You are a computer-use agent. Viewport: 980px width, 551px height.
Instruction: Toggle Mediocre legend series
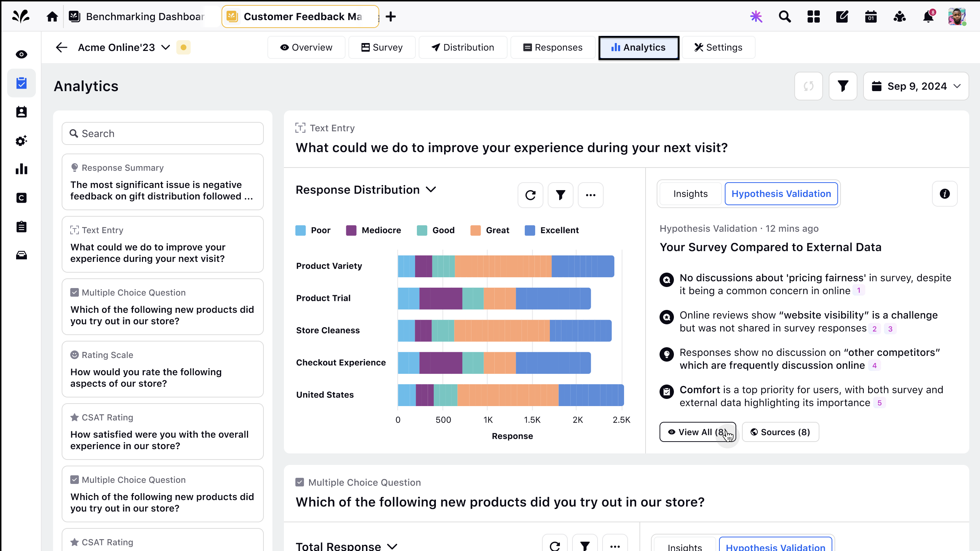[373, 230]
